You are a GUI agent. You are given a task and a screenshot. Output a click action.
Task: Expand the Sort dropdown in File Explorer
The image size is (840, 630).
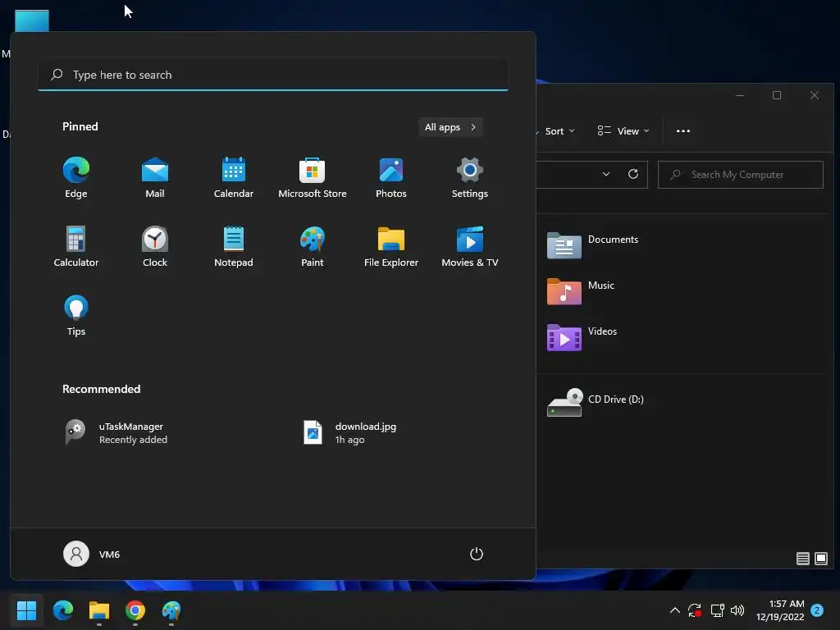[559, 131]
